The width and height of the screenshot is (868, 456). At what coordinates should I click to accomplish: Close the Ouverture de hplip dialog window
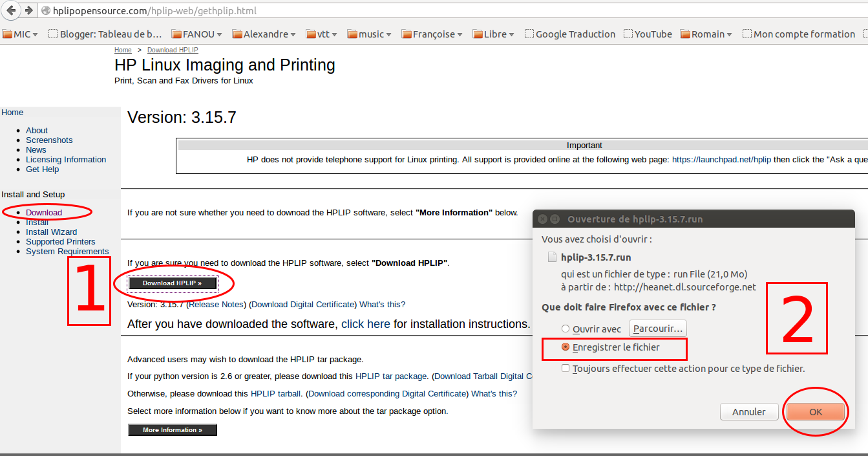point(543,219)
